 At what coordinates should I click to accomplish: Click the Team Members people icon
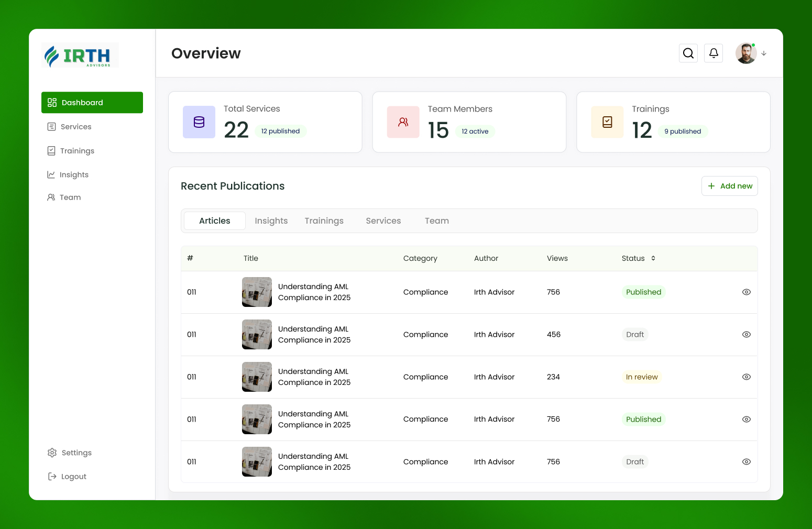click(403, 122)
